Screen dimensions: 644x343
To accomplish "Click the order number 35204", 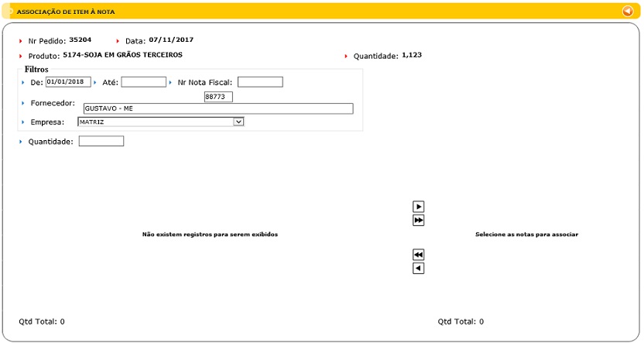I will click(x=80, y=39).
